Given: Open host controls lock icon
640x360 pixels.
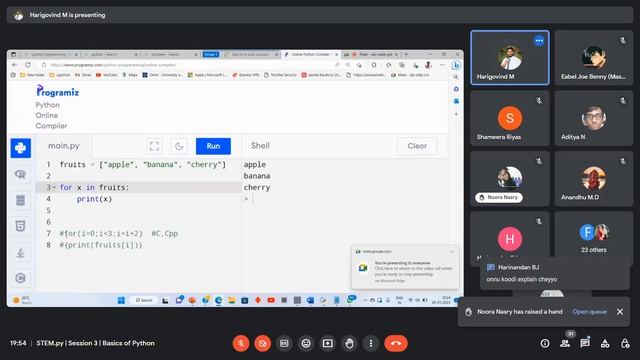Looking at the screenshot, I should 625,344.
